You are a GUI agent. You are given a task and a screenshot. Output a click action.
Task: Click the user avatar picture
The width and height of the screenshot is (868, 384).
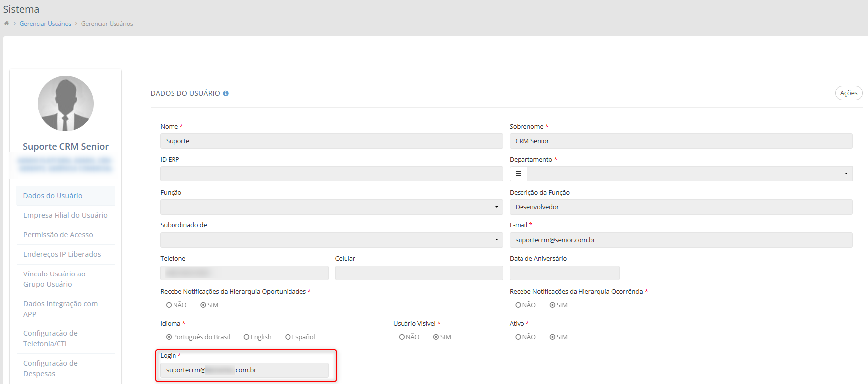pos(65,104)
